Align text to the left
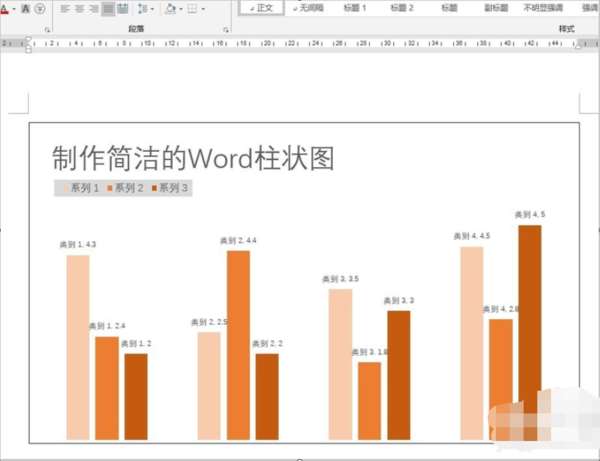Screen dimensions: 600x461 [x=65, y=8]
